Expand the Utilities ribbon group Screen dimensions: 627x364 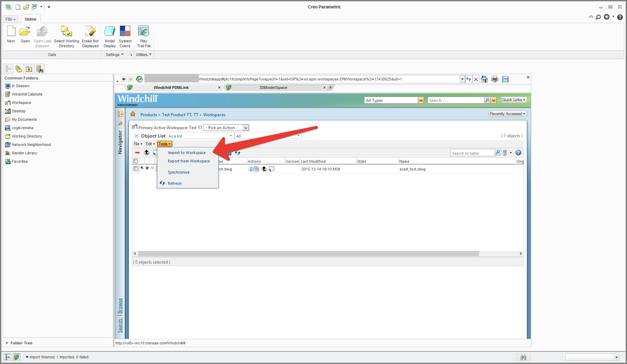point(144,55)
